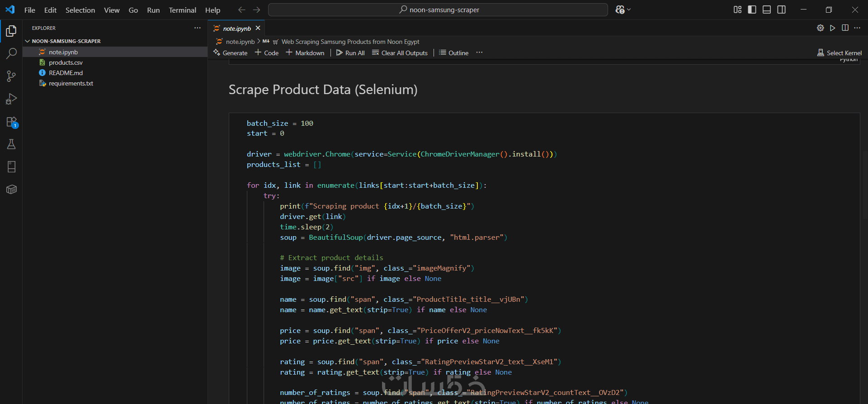Split the editor to the right

[845, 28]
